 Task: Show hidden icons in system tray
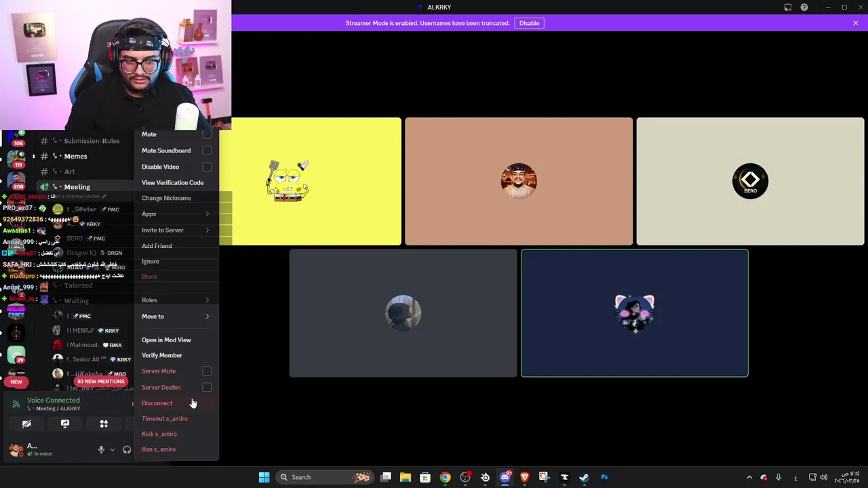(x=749, y=477)
